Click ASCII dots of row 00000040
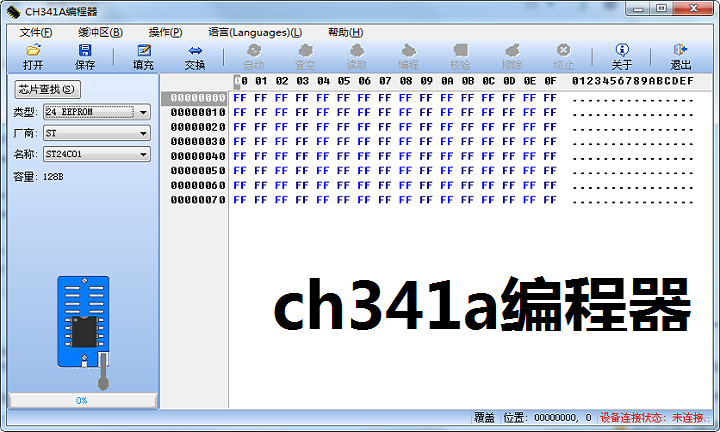The height and width of the screenshot is (432, 720). pos(633,158)
